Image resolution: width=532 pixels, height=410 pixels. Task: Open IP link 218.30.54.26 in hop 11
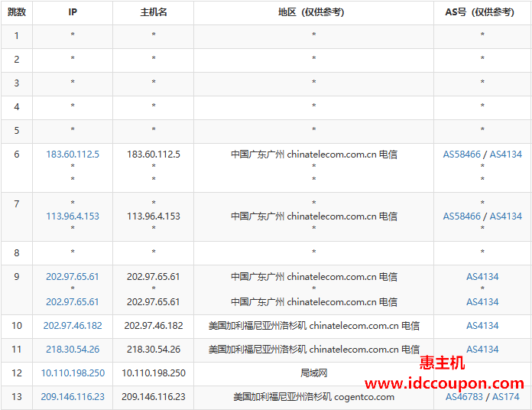(x=73, y=350)
